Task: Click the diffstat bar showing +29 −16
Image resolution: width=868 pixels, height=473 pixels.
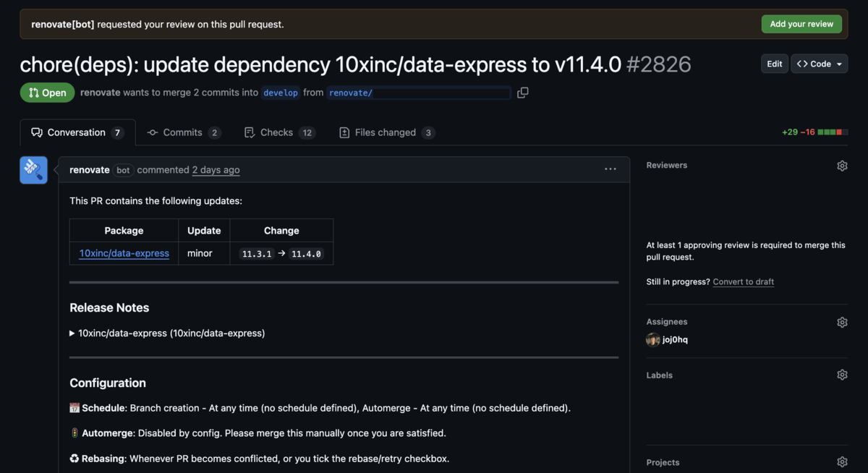Action: 814,132
